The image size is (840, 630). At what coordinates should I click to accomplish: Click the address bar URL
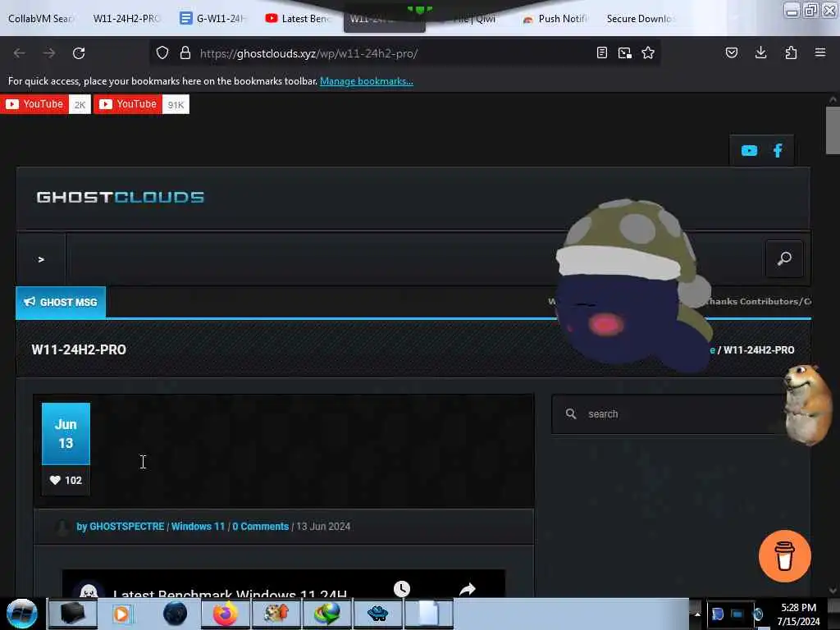coord(308,53)
